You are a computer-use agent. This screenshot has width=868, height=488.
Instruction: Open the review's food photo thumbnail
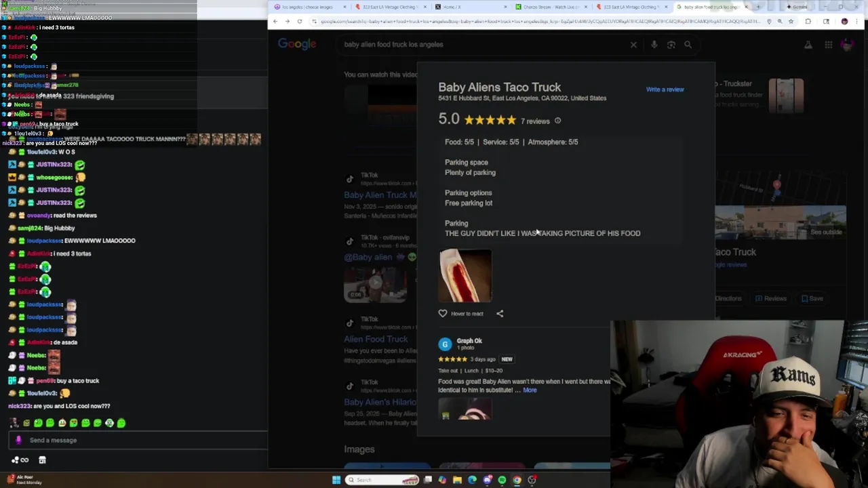click(465, 275)
